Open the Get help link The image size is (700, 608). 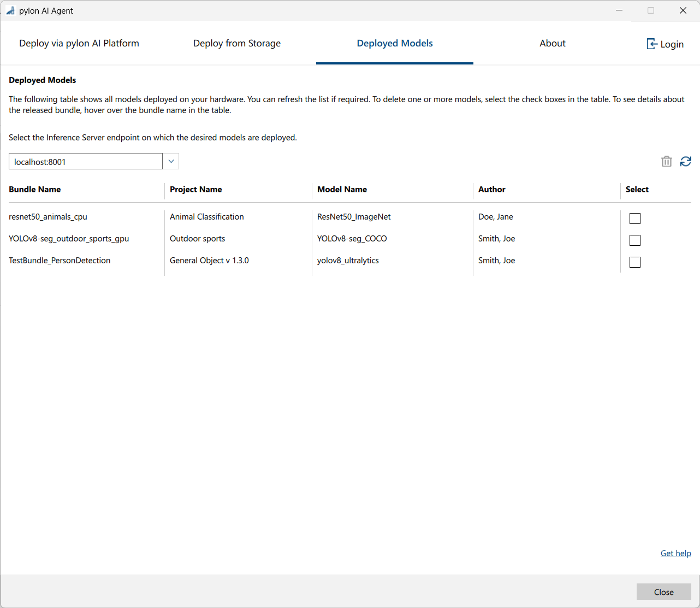pyautogui.click(x=676, y=553)
